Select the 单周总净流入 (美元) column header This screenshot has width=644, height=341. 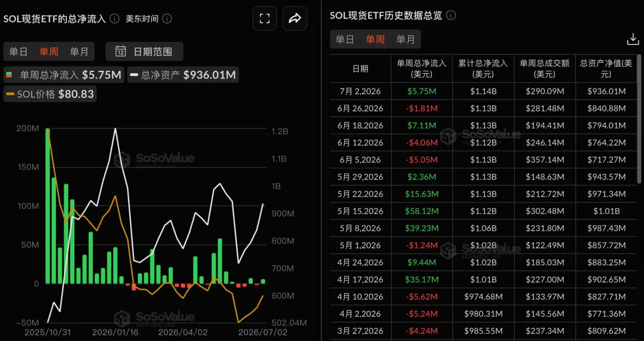(x=422, y=68)
